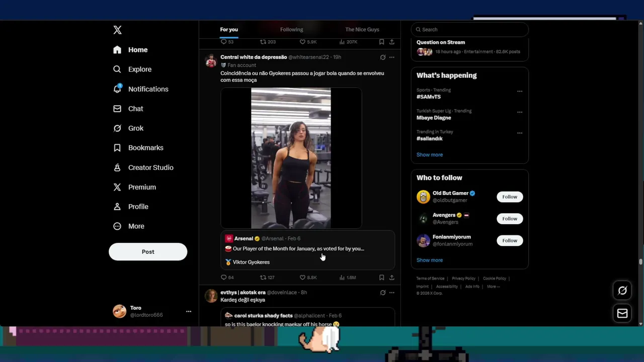
Task: Repost the post with 203 reposts
Action: pos(268,42)
